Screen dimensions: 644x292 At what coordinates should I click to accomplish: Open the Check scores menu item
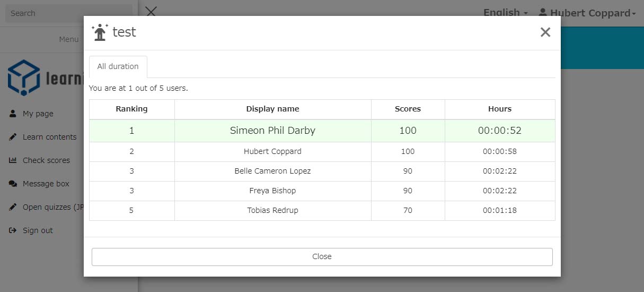coord(46,160)
